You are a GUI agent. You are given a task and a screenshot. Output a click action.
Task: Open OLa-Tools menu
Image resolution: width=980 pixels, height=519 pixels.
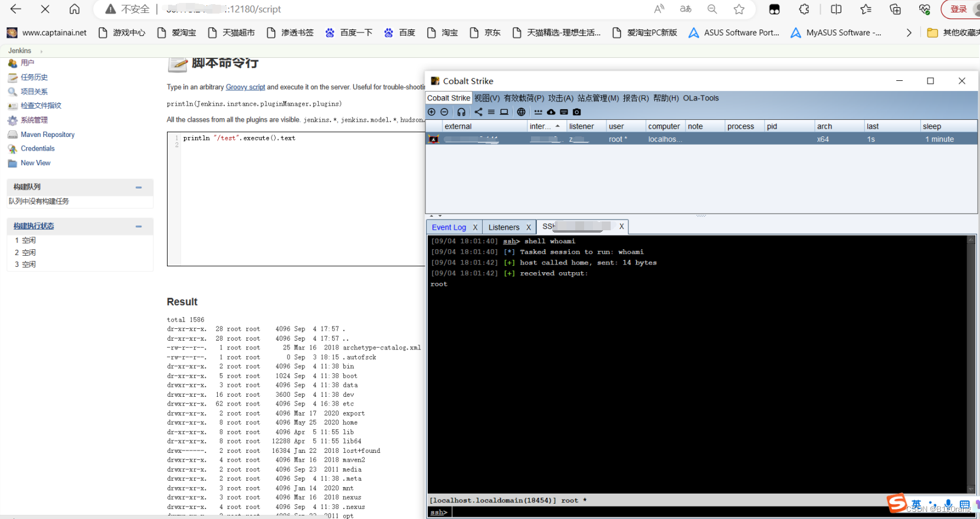coord(701,98)
